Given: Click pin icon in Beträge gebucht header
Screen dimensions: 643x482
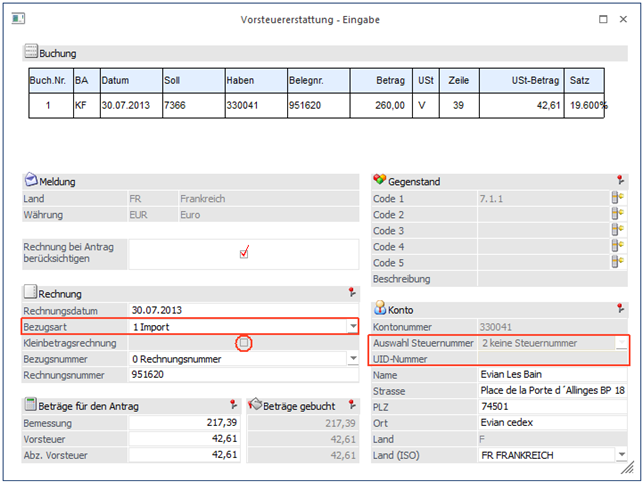Looking at the screenshot, I should pos(352,404).
